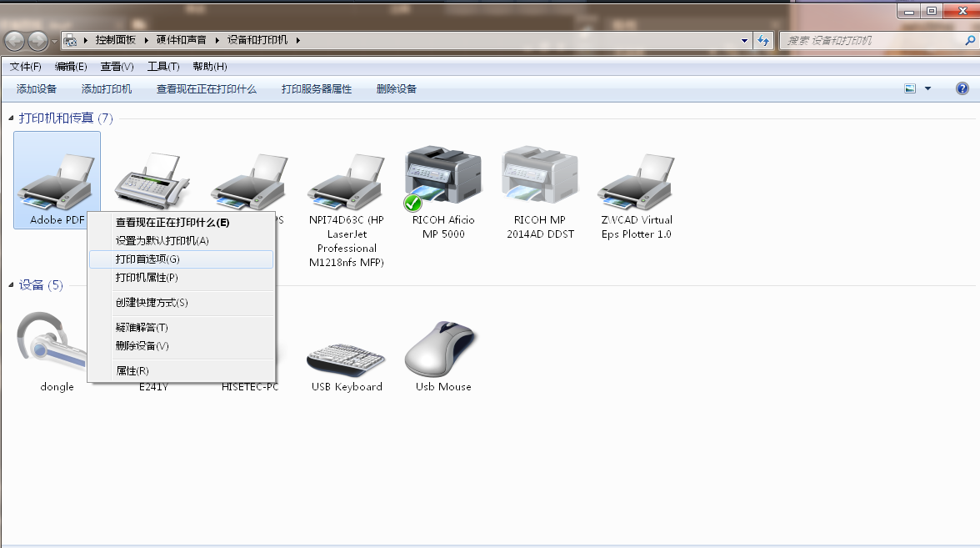
Task: Click the 添加打印机 toolbar button
Action: [107, 89]
